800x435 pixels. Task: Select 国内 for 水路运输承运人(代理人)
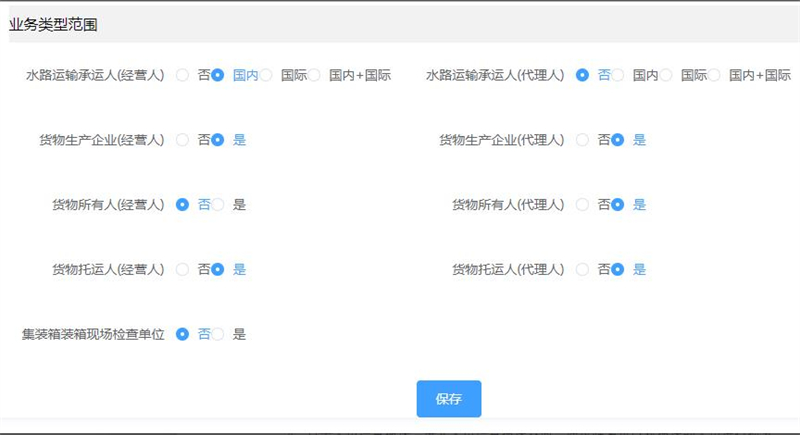(618, 75)
